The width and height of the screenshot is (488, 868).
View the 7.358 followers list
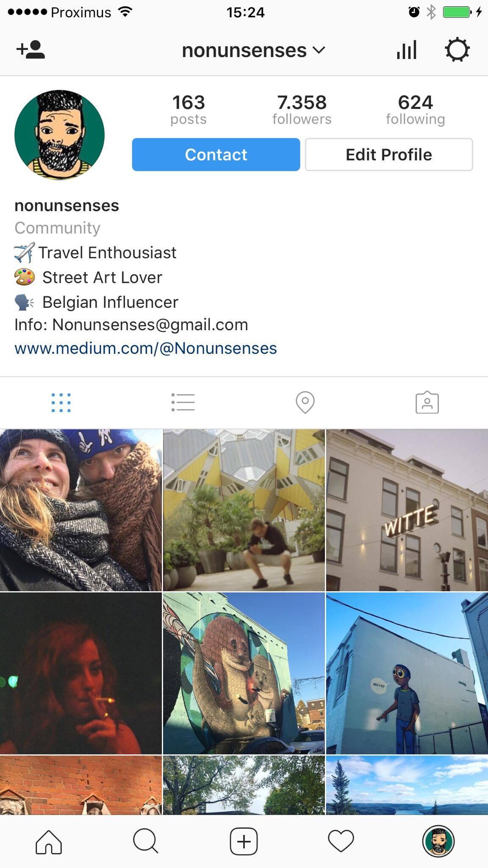[x=302, y=110]
